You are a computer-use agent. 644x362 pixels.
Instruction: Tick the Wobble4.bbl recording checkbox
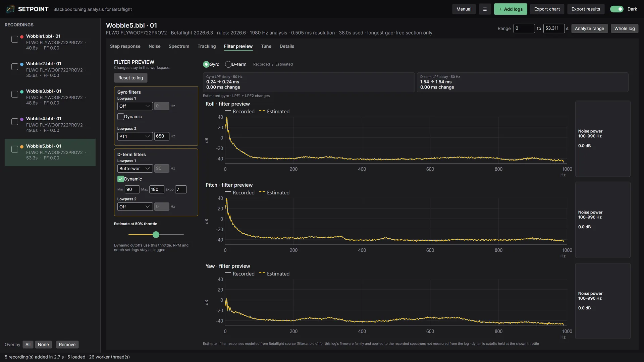(x=15, y=122)
